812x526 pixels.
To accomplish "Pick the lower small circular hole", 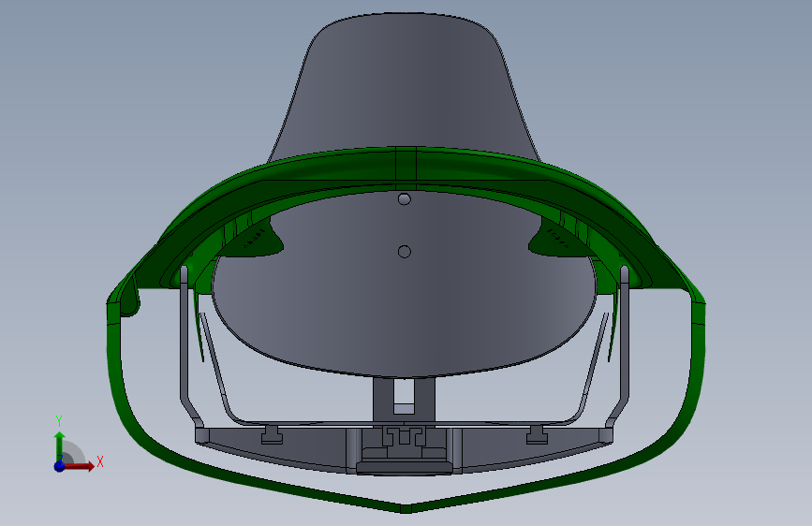I will coord(405,252).
